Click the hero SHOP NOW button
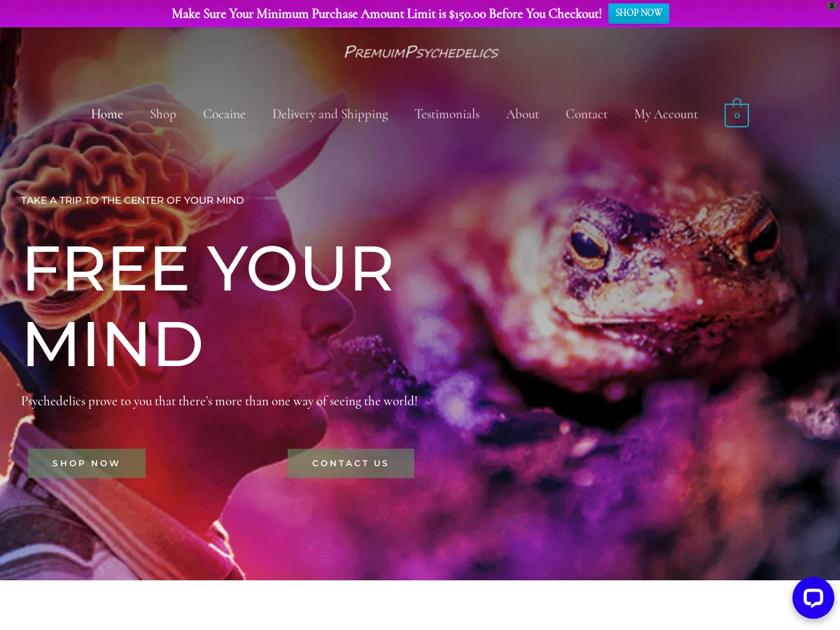The height and width of the screenshot is (630, 840). [87, 463]
